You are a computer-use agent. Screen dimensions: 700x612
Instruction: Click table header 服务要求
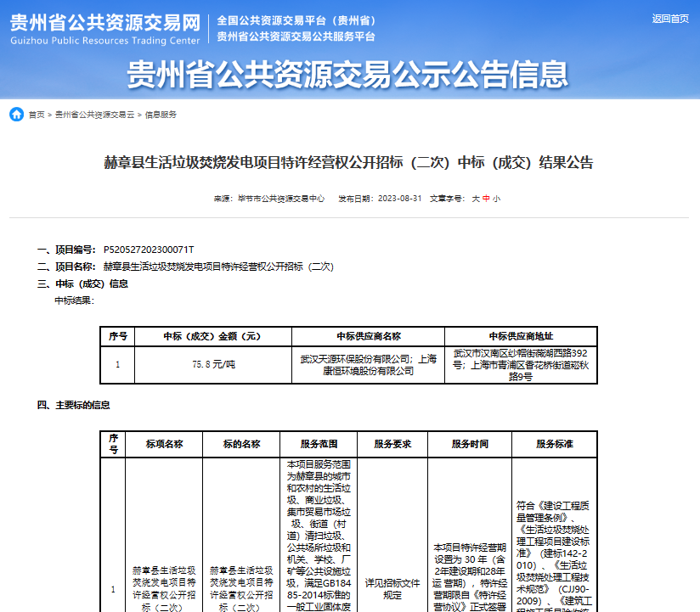(x=392, y=444)
